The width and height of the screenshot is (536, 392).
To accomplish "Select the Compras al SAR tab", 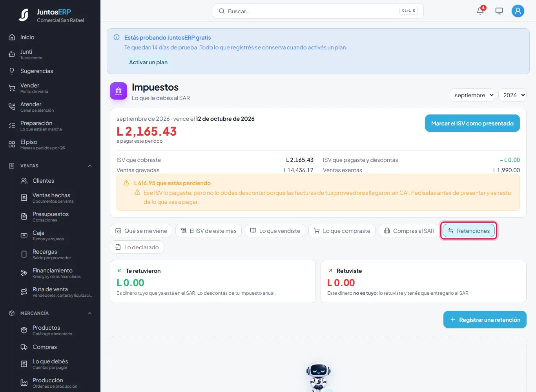I will pos(409,231).
